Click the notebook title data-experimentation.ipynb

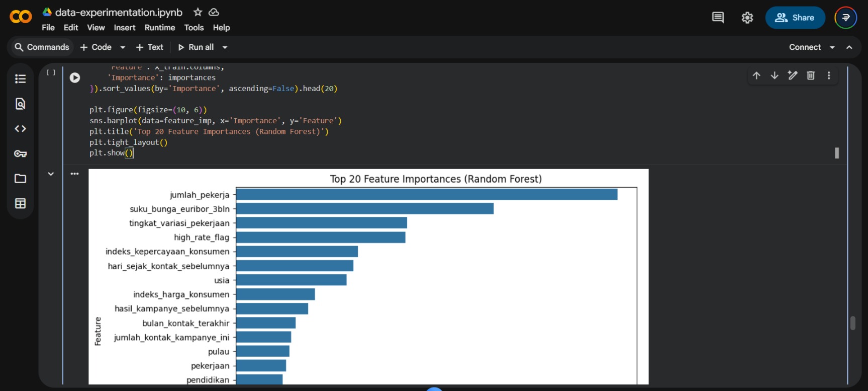(x=119, y=12)
